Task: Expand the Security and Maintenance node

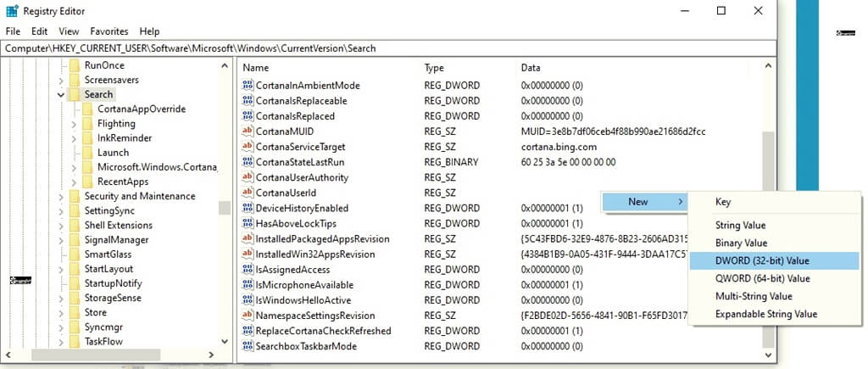Action: (61, 196)
